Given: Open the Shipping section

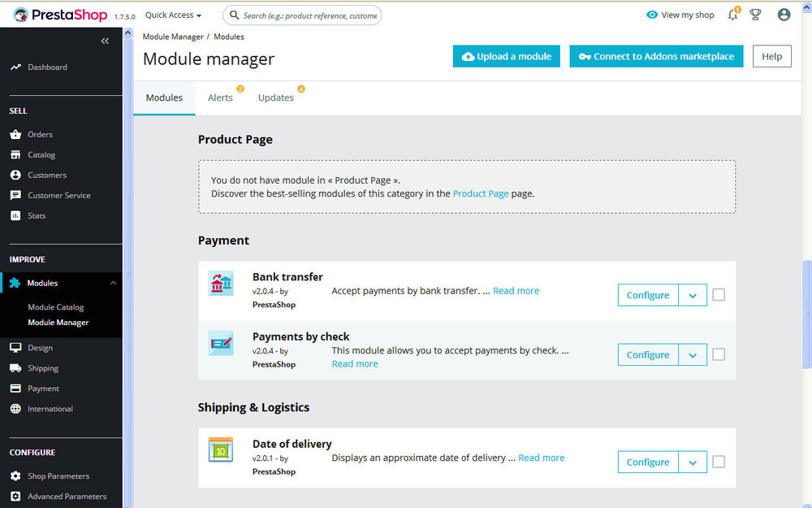Looking at the screenshot, I should tap(45, 367).
